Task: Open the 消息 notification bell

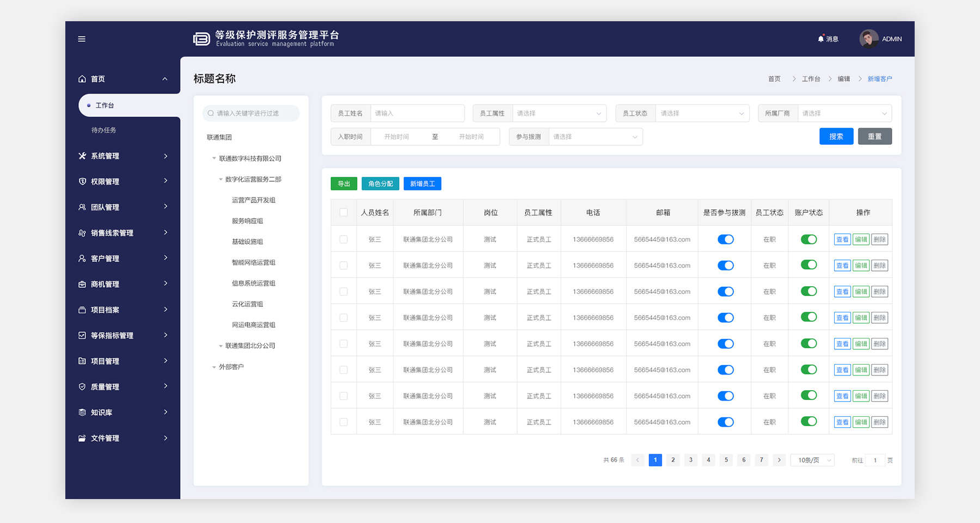Action: (821, 39)
